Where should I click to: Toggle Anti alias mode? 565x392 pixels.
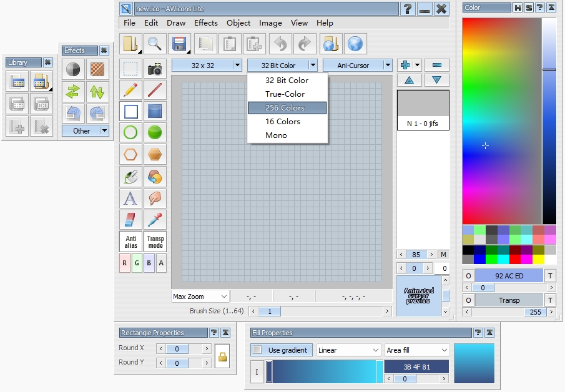130,242
